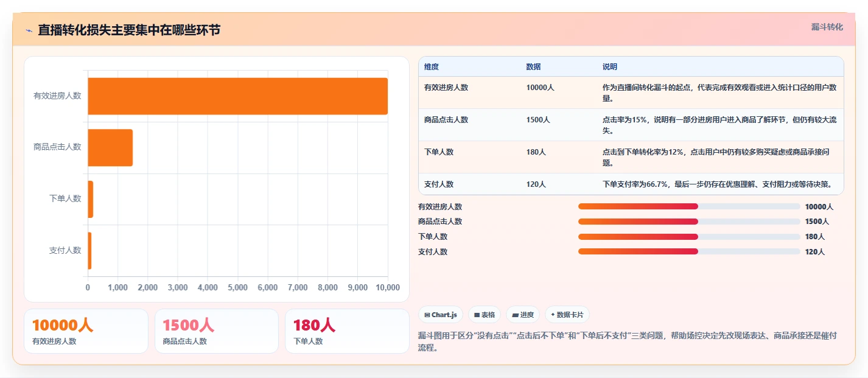This screenshot has height=378, width=868.
Task: Click the 10,000 x-axis tick label
Action: pyautogui.click(x=388, y=287)
